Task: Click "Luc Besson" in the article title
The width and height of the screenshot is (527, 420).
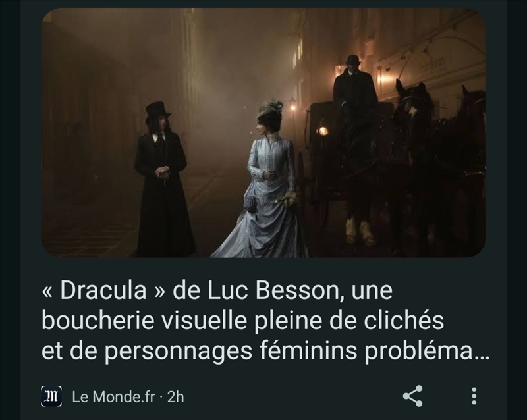Action: point(273,290)
